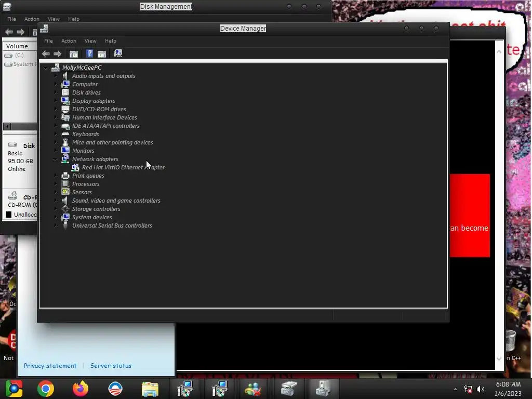The width and height of the screenshot is (532, 399).
Task: Click the Device Manager taskbar button
Action: [323, 389]
